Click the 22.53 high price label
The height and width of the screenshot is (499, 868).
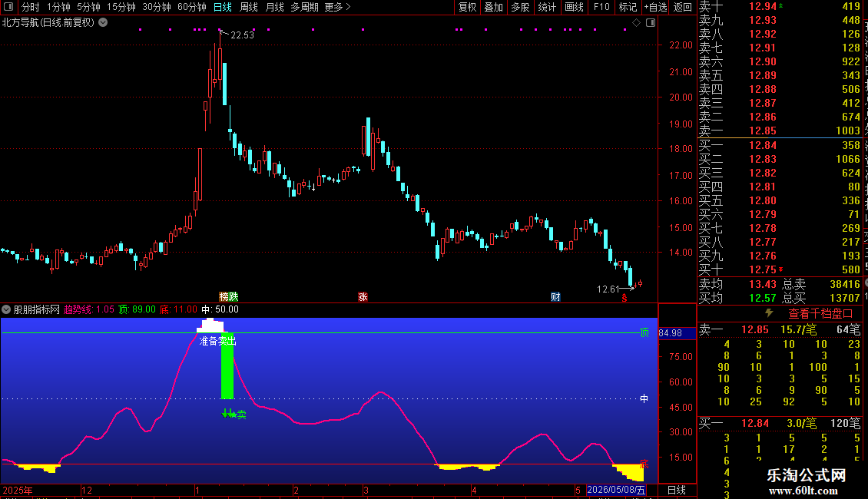point(242,35)
